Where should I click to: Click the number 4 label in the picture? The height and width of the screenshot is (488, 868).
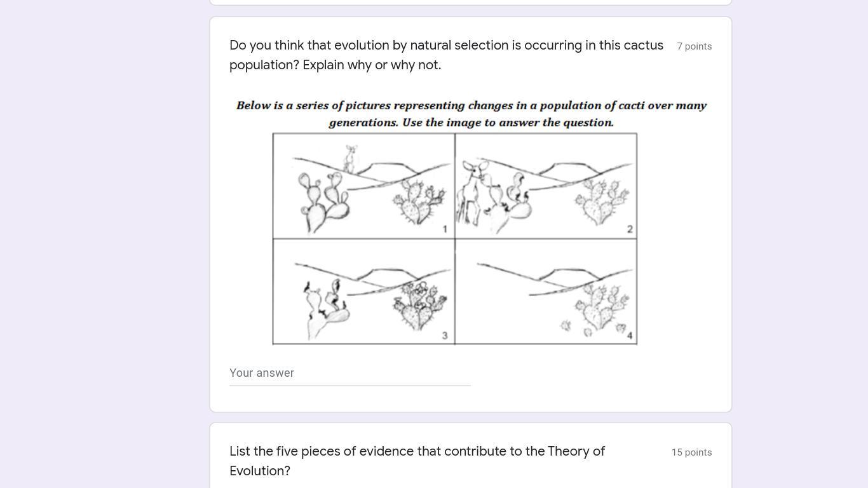click(630, 335)
